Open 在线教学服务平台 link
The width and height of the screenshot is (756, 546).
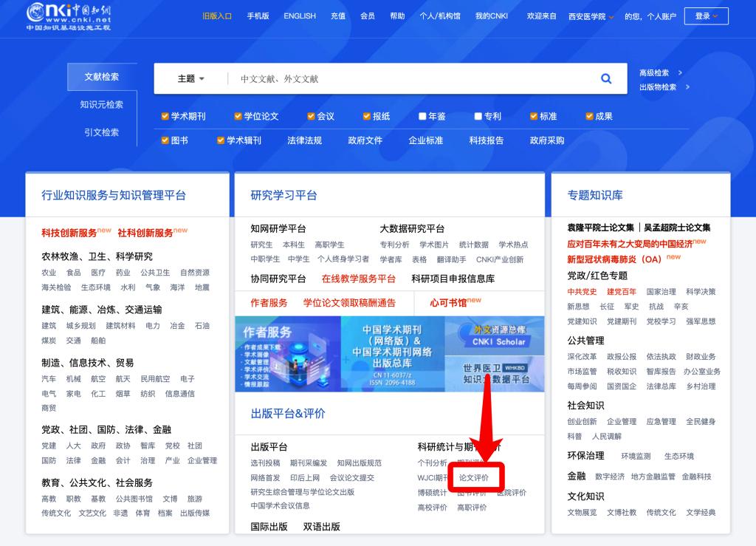click(x=358, y=279)
